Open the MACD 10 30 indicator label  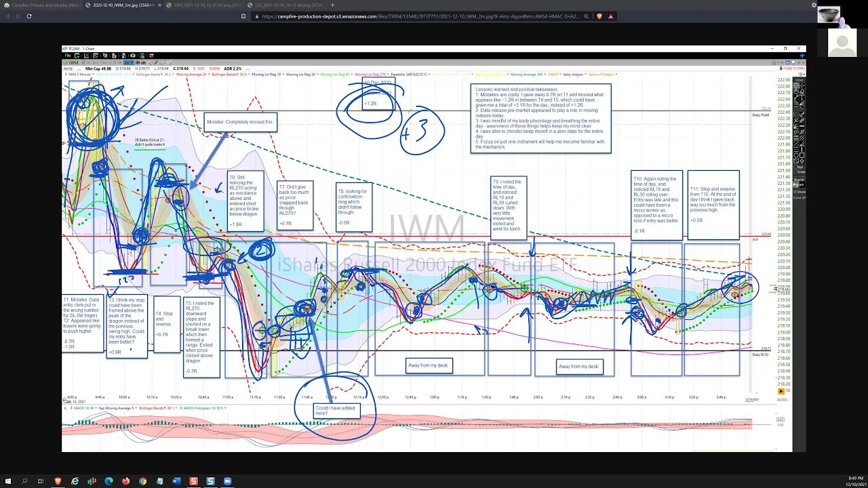[x=84, y=408]
